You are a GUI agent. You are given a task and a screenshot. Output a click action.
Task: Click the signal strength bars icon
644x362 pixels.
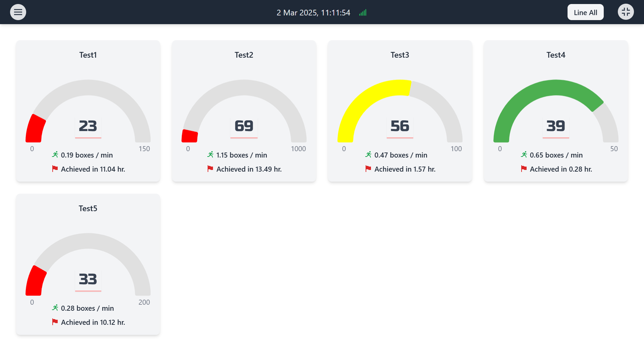point(363,13)
